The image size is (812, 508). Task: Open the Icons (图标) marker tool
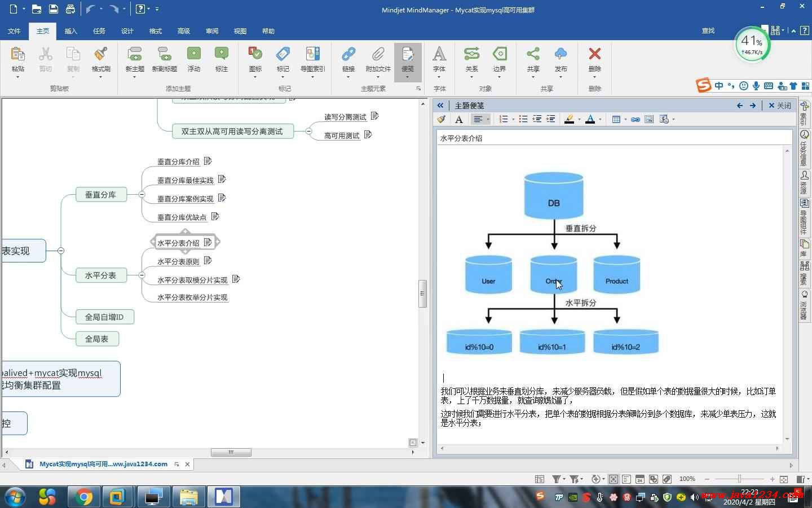tap(255, 54)
